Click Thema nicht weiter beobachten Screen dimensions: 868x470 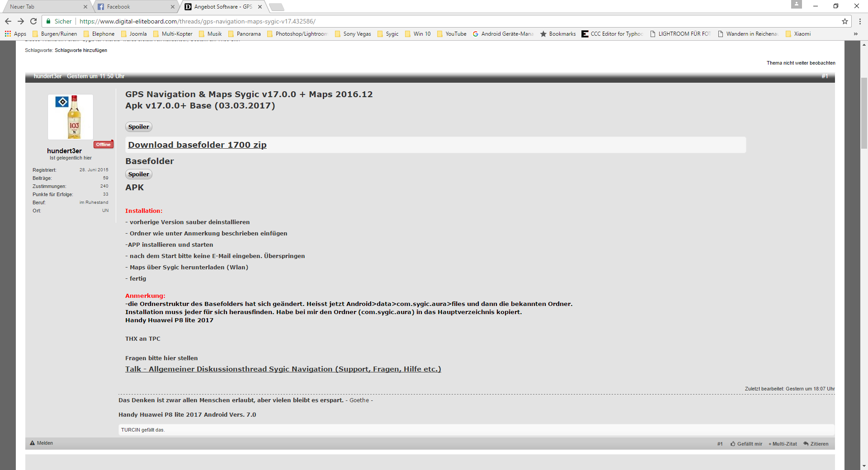pyautogui.click(x=801, y=63)
